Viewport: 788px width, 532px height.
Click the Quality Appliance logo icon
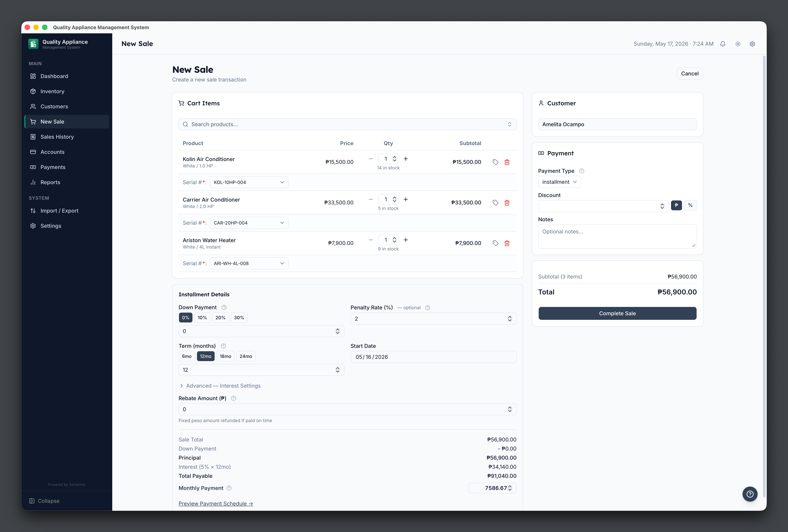click(x=33, y=44)
